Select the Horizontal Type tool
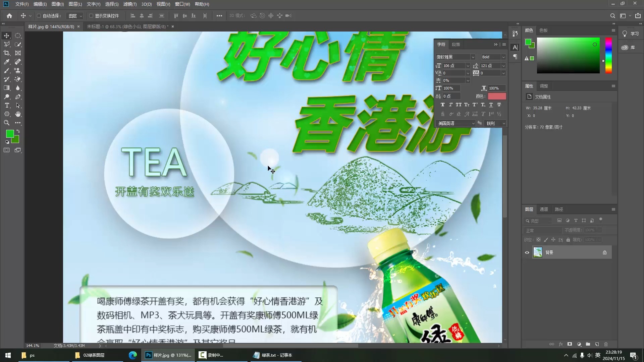Screen dimensions: 644x362 [7, 105]
